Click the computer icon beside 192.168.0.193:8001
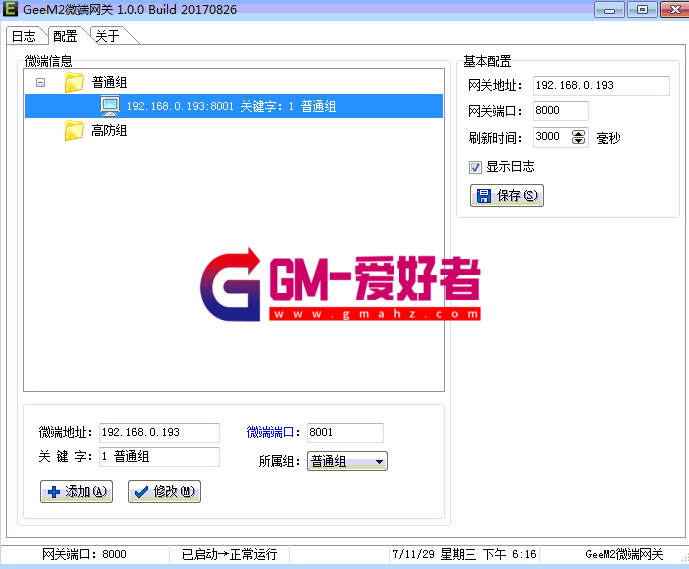Image resolution: width=689 pixels, height=569 pixels. (110, 106)
